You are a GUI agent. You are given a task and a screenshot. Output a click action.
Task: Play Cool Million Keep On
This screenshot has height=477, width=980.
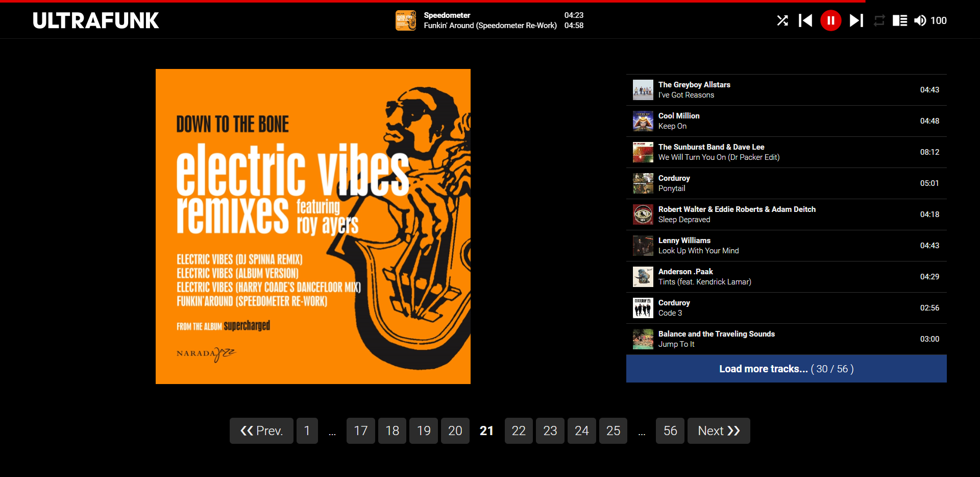pos(787,121)
